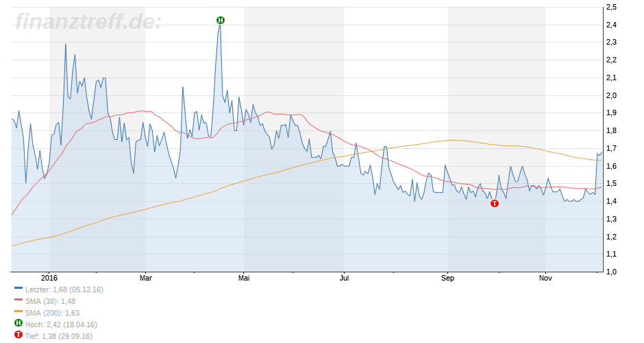Click the finanztreff.de watermark logo
The height and width of the screenshot is (343, 644).
point(88,21)
